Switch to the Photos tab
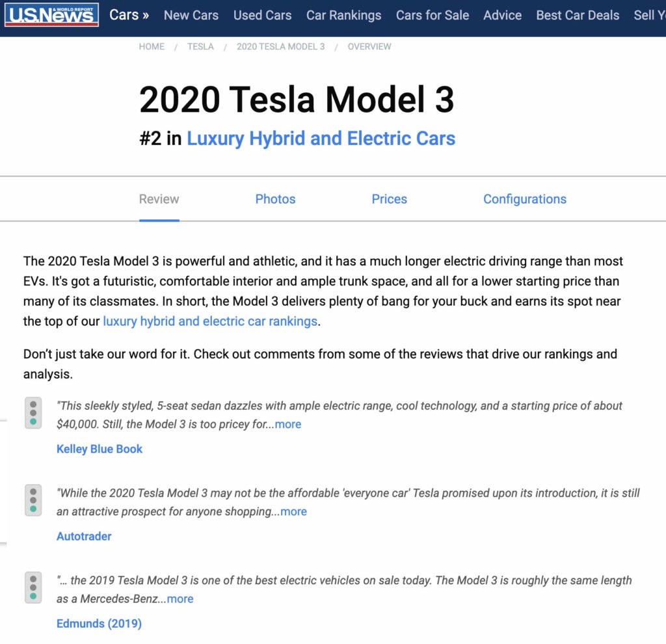Screen dimensions: 666x644 click(275, 199)
